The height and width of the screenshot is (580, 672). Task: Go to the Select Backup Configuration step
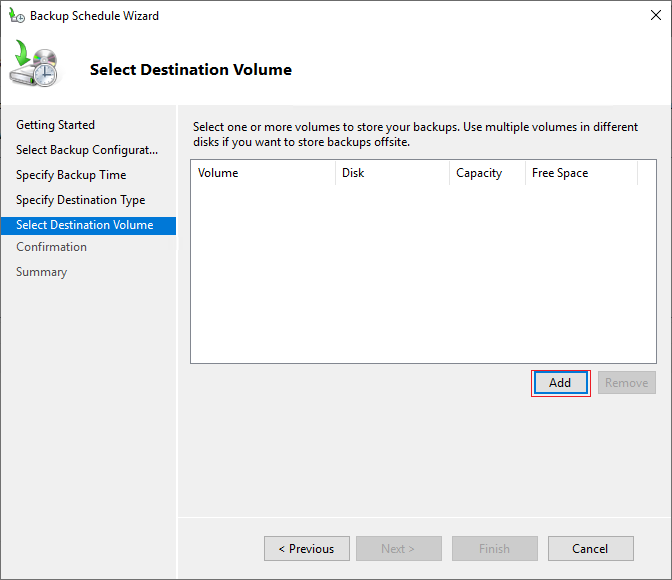point(87,150)
